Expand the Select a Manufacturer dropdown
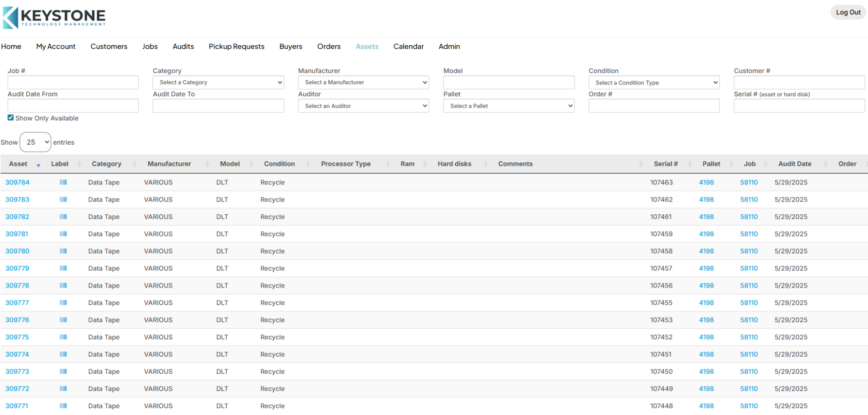This screenshot has height=415, width=868. click(363, 82)
